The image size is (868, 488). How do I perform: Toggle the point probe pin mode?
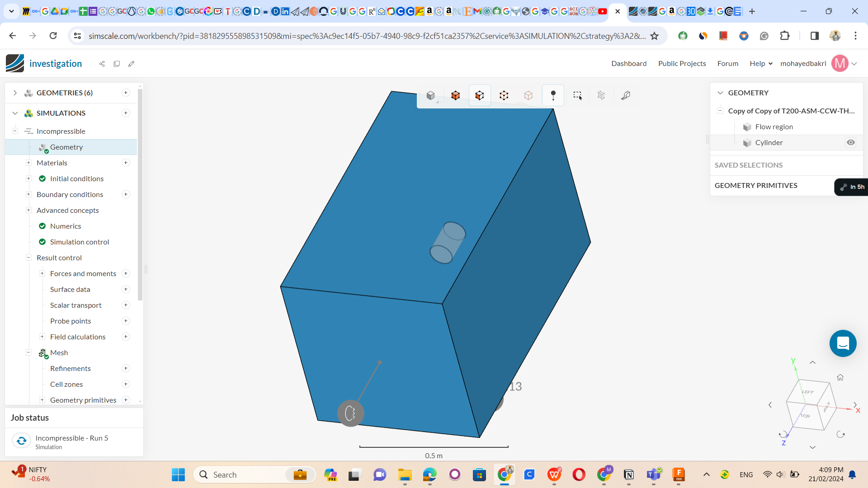coord(553,95)
